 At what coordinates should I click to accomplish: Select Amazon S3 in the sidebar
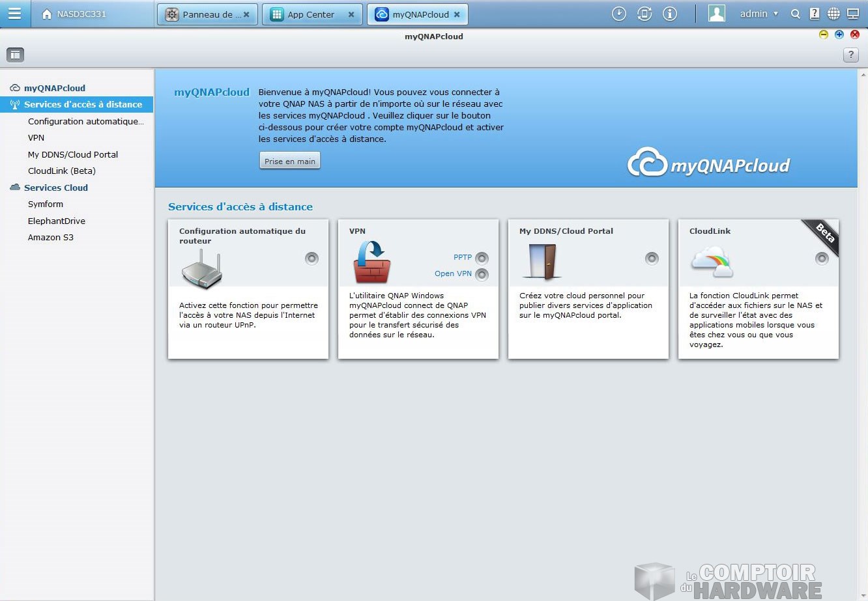51,237
